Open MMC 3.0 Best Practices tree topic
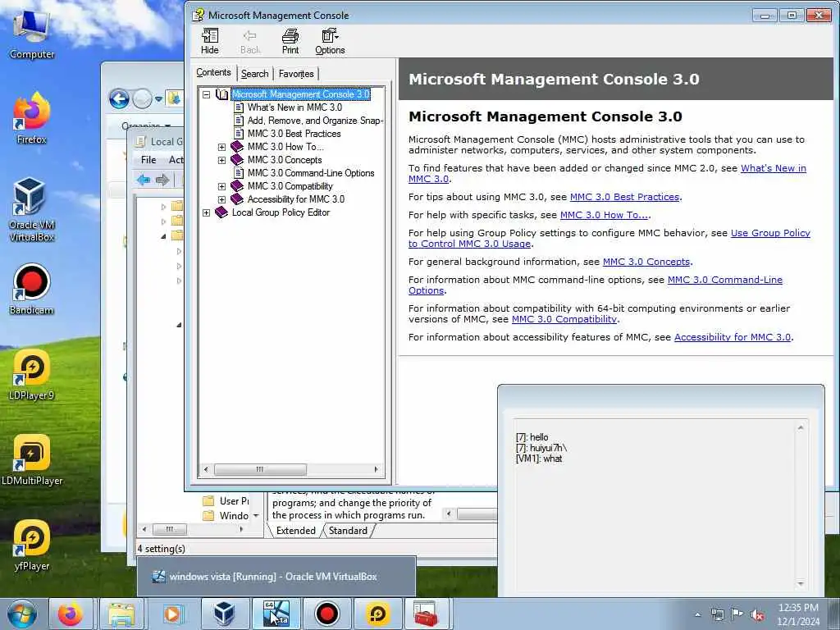 294,134
